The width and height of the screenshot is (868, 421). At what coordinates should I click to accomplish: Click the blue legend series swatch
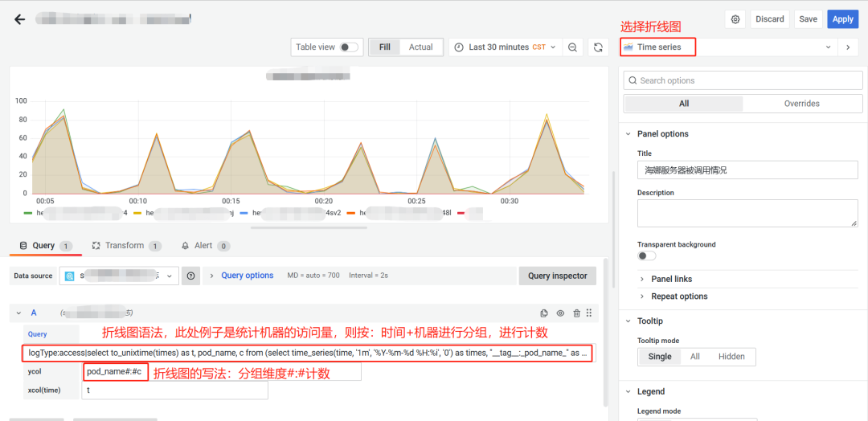244,212
